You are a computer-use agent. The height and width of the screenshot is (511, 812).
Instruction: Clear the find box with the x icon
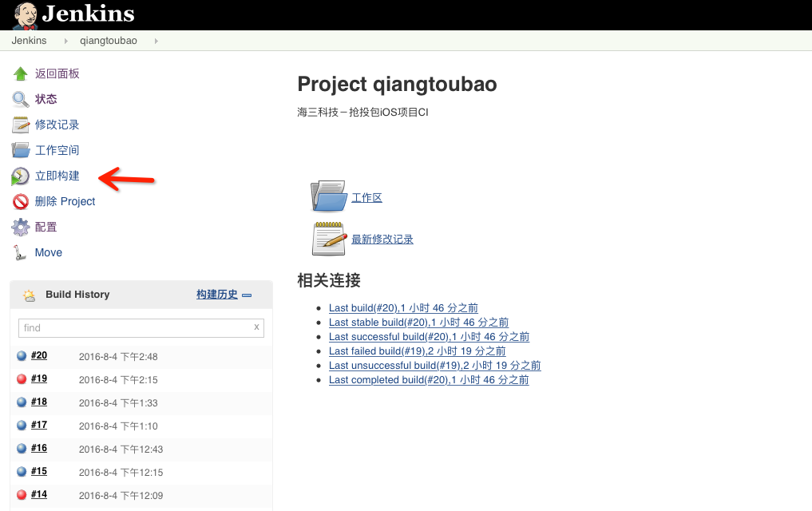tap(256, 327)
